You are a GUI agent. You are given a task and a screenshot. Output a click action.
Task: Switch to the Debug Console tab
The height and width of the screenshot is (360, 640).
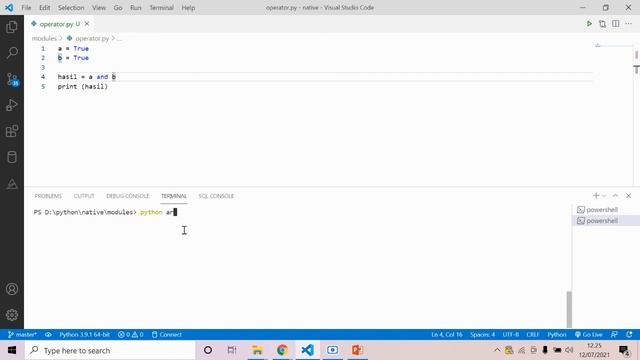[x=127, y=196]
